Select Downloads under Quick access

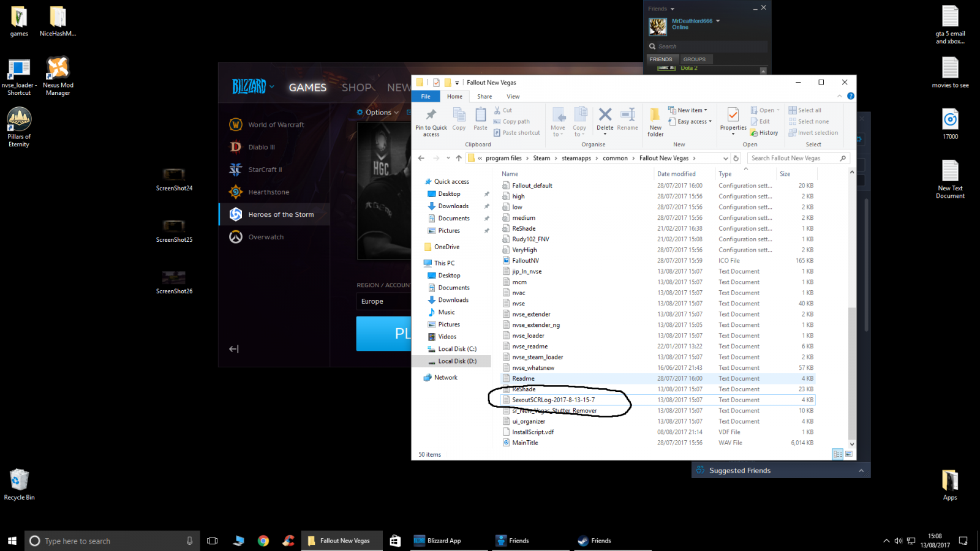click(x=453, y=206)
